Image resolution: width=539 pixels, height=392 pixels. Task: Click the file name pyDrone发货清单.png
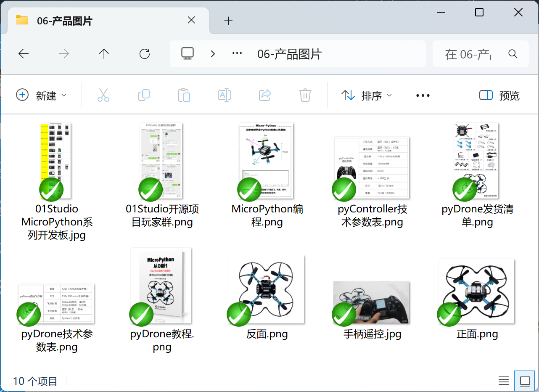477,215
